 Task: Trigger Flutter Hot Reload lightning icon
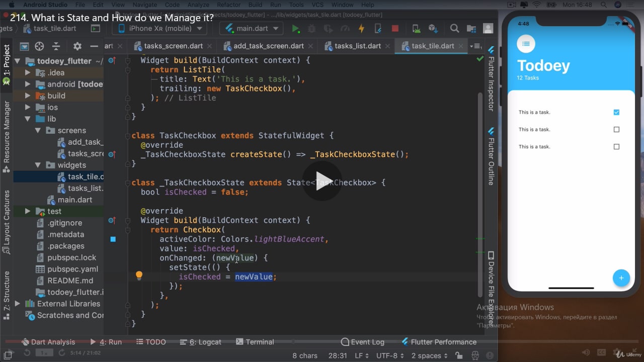[x=361, y=29]
